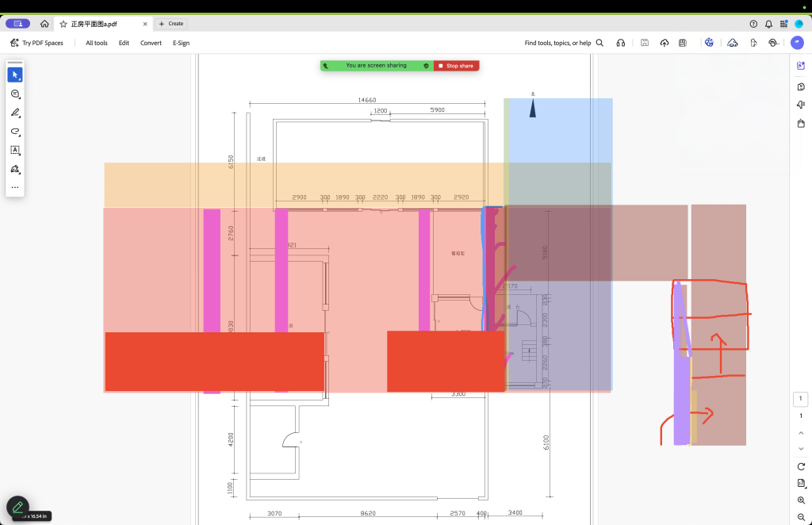Go to previous page with up chevron
The height and width of the screenshot is (525, 812).
801,433
